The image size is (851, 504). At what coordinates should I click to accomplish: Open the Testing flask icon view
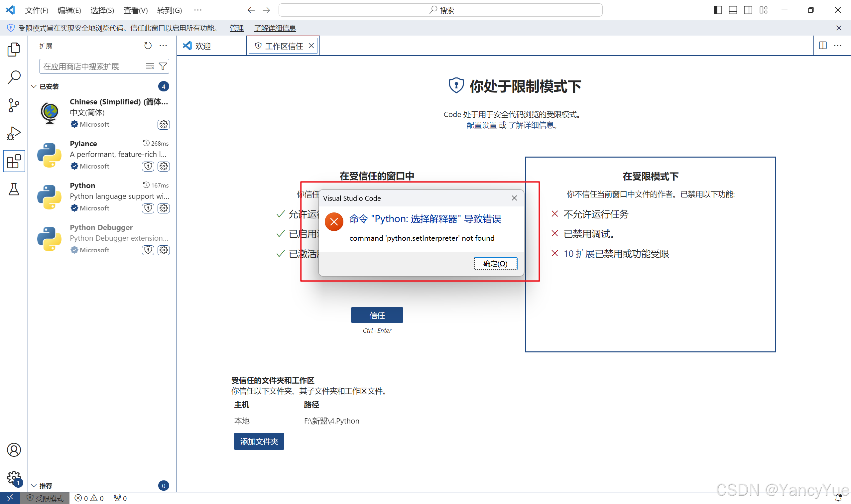(14, 189)
